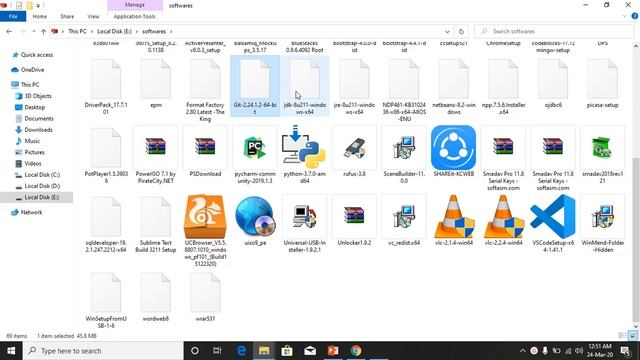640x360 pixels.
Task: Switch to large icons view button
Action: [632, 336]
